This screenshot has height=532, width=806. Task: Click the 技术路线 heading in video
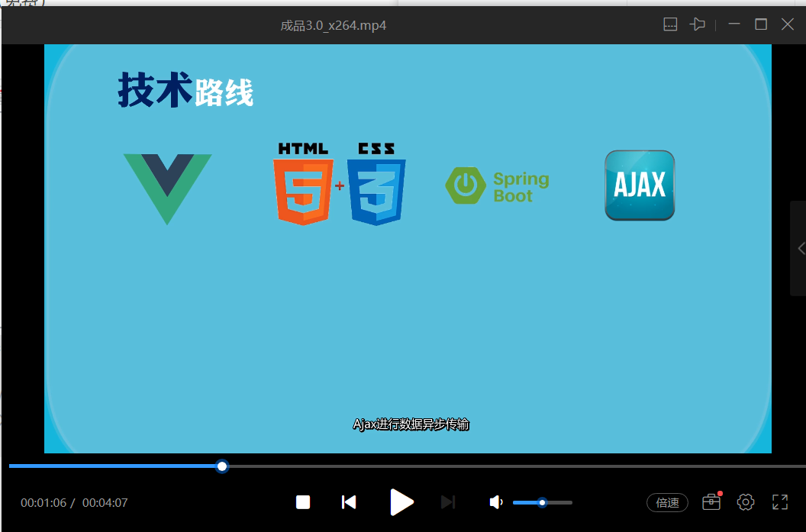pos(185,91)
